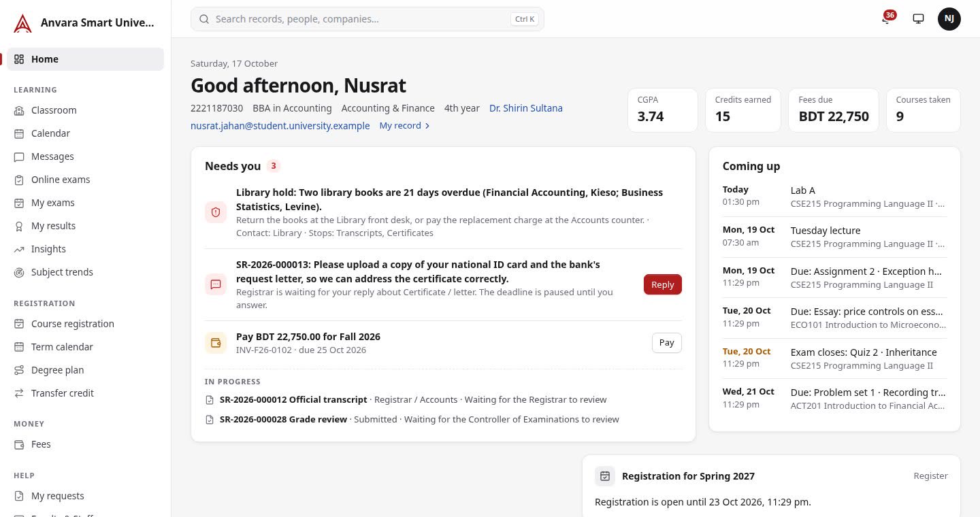Open the Tuesday lecture upcoming item
This screenshot has height=517, width=980.
[x=834, y=237]
